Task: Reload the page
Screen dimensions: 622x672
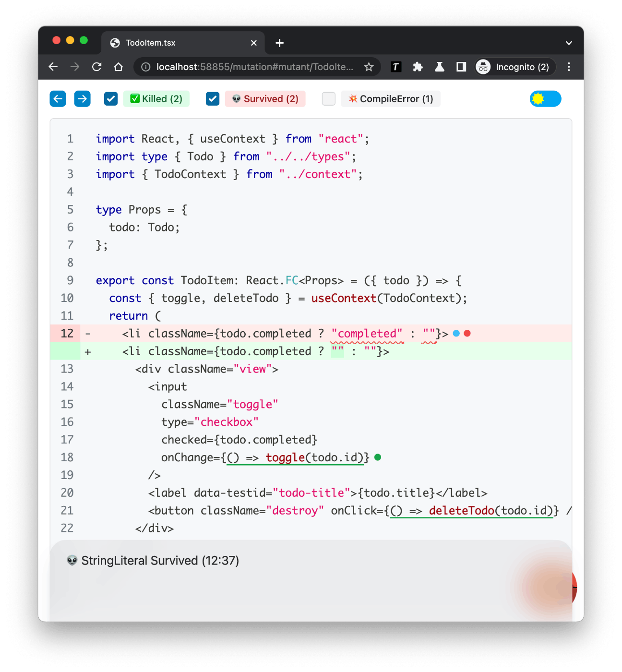Action: click(97, 67)
